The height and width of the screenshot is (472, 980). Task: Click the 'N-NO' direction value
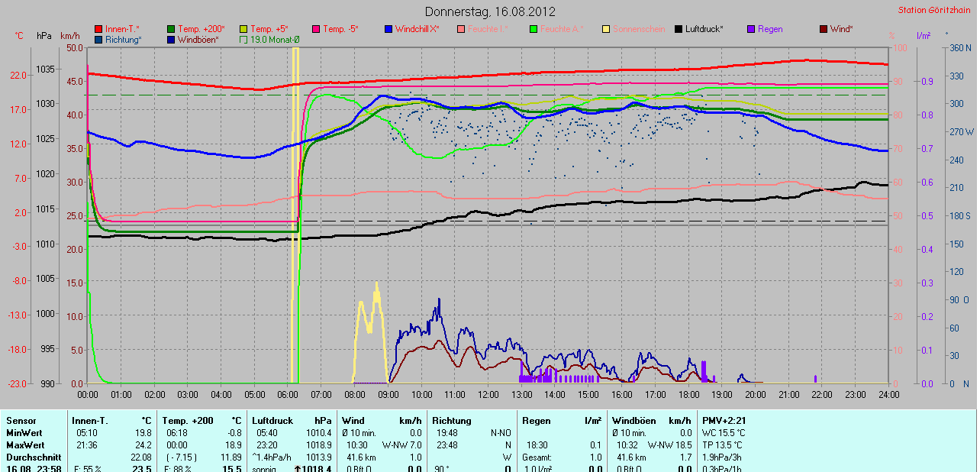coord(500,433)
